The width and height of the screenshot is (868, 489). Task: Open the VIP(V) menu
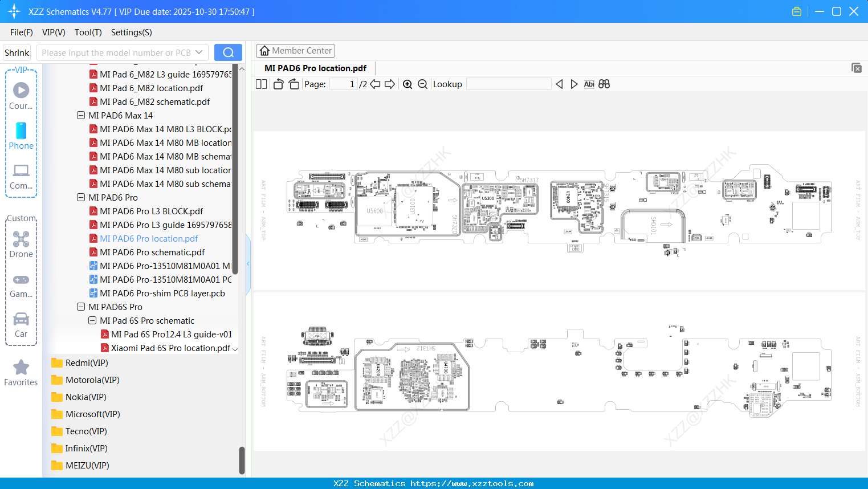click(54, 32)
